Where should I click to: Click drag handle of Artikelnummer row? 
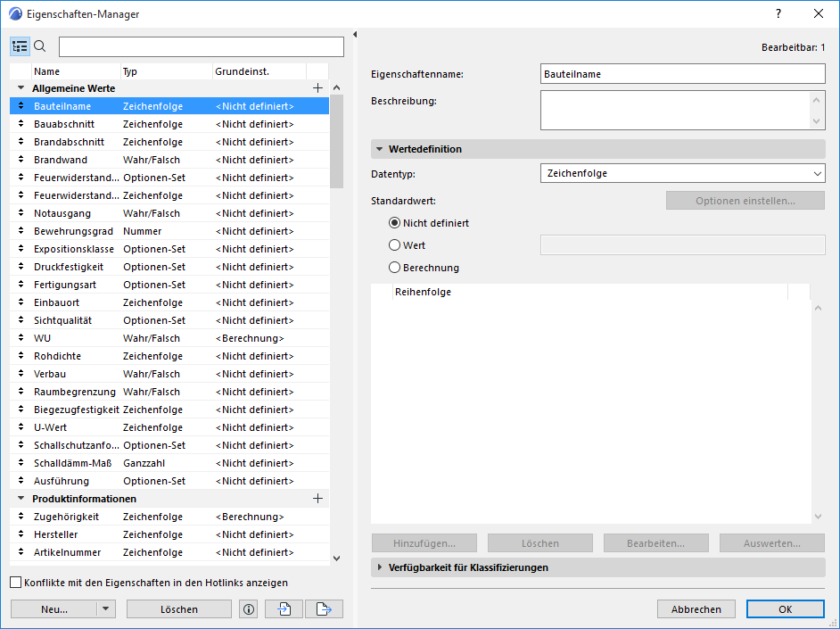pos(21,552)
